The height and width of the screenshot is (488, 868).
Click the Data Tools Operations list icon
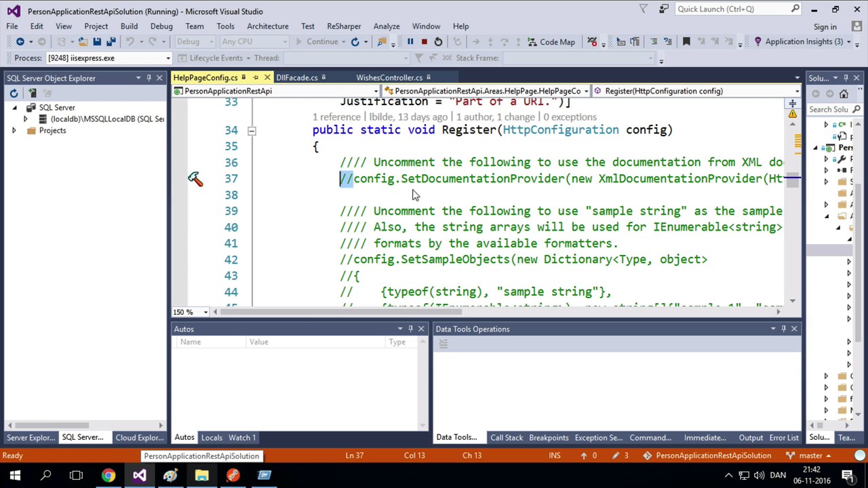coord(443,344)
